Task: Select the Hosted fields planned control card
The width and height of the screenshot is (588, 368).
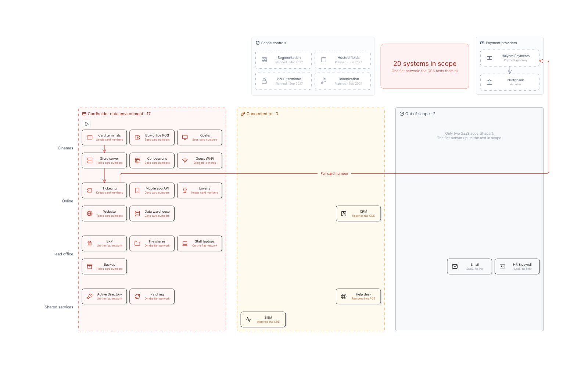Action: coord(343,60)
